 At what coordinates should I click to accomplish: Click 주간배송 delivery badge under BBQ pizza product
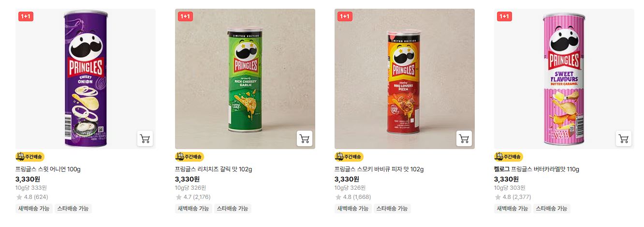click(349, 157)
